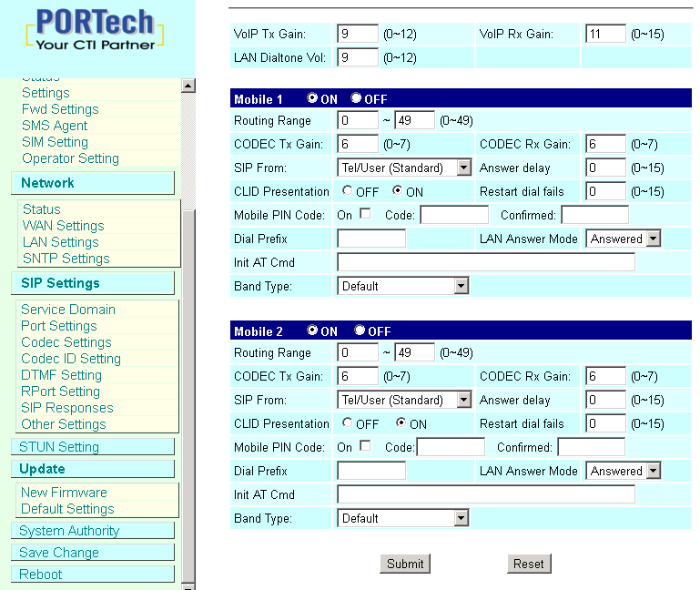Go to WAN Settings link
Screen dimensions: 700x590
63,226
